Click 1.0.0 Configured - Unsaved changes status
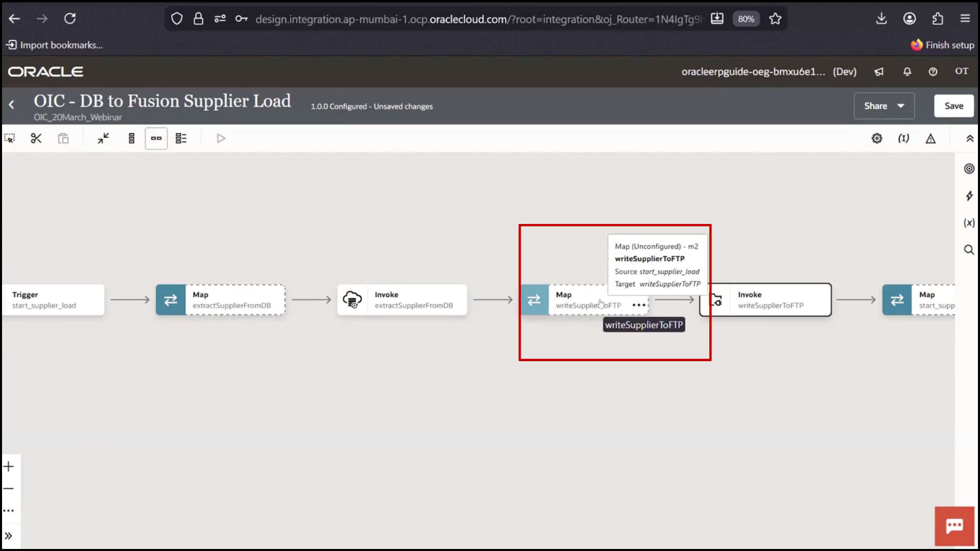980x551 pixels. pyautogui.click(x=372, y=107)
